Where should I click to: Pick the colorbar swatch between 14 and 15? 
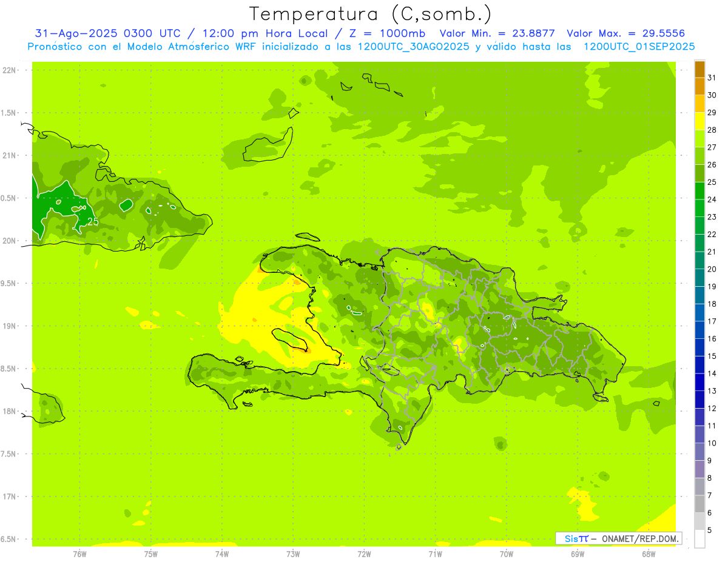coord(699,365)
